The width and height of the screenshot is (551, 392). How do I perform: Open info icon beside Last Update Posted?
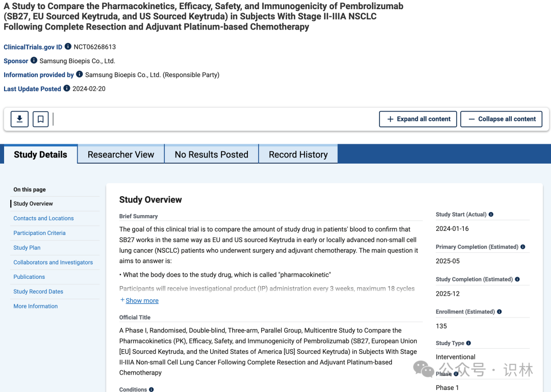[67, 88]
